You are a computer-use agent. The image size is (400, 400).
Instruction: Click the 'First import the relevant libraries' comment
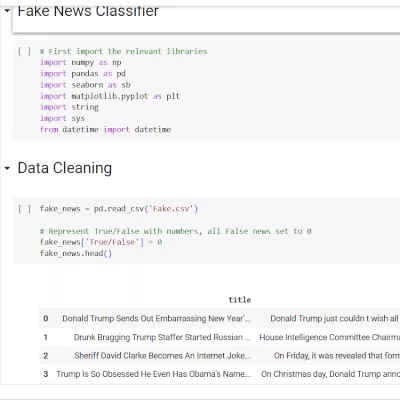[124, 51]
